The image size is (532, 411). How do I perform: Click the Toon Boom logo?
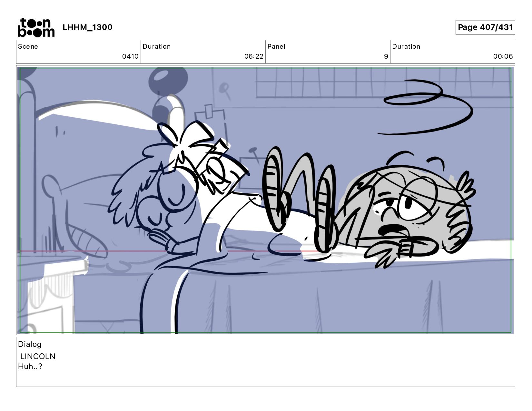[36, 27]
